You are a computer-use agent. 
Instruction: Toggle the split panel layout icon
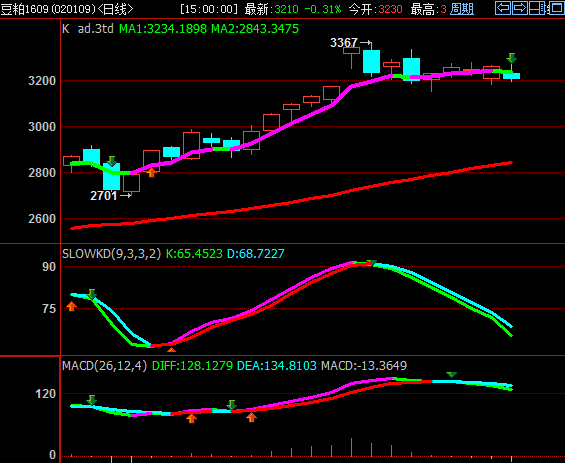(537, 8)
